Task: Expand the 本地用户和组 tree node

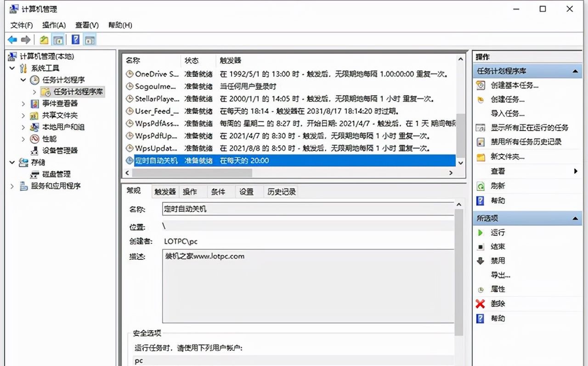Action: [x=23, y=127]
